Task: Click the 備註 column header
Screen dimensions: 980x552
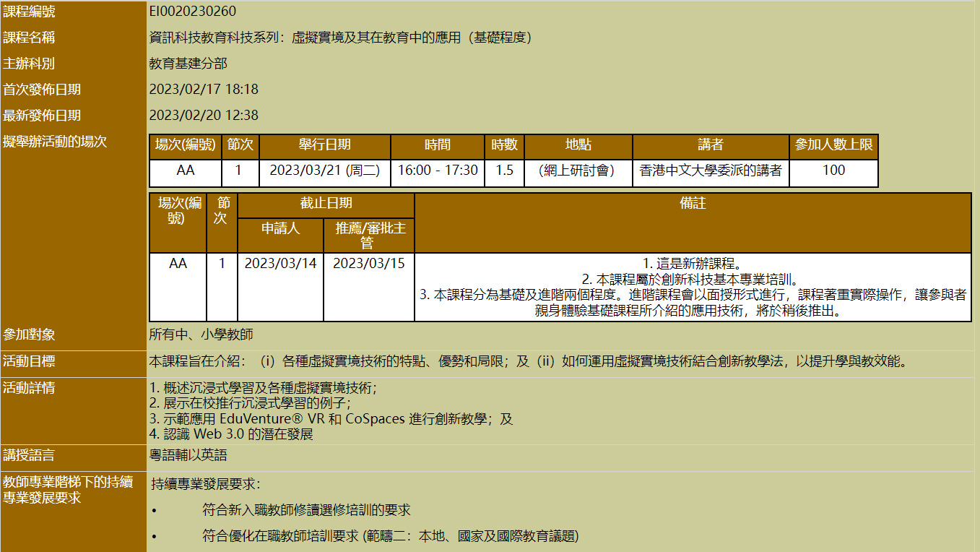Action: 693,204
